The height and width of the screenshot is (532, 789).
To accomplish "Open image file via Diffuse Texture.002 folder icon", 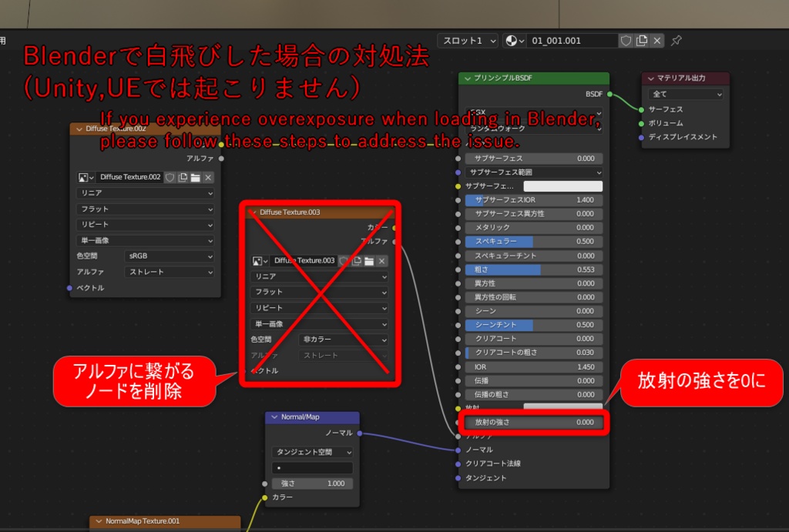I will pos(195,178).
